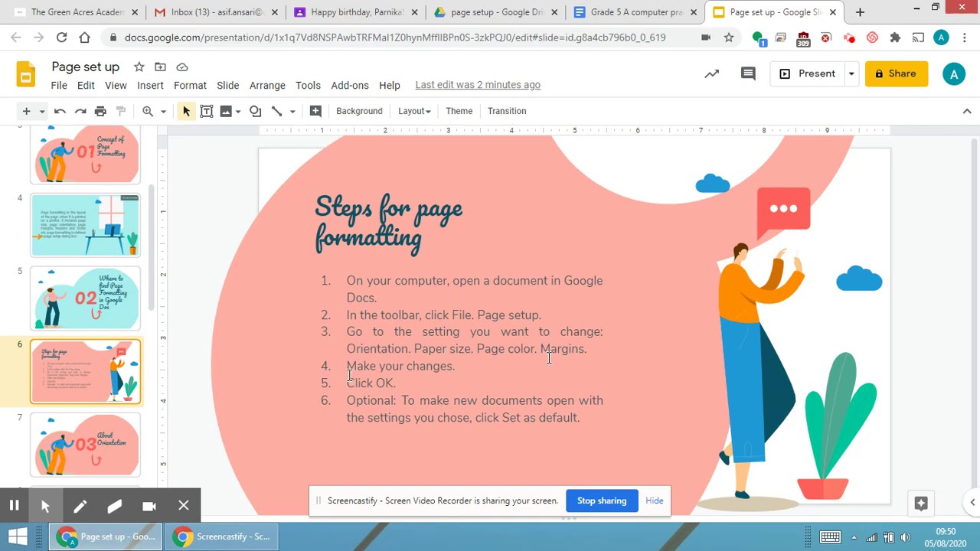Open the Add-ons menu
The height and width of the screenshot is (551, 980).
click(x=350, y=85)
